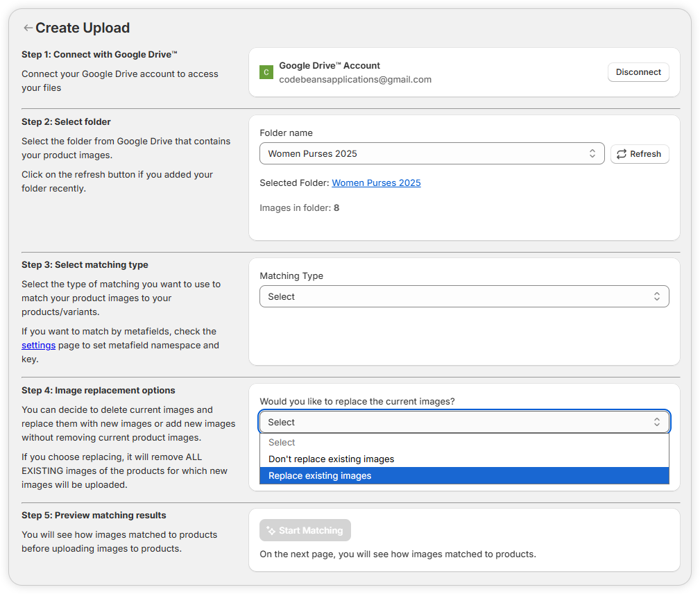Click the green Google Drive account avatar
The width and height of the screenshot is (700, 594).
point(266,72)
